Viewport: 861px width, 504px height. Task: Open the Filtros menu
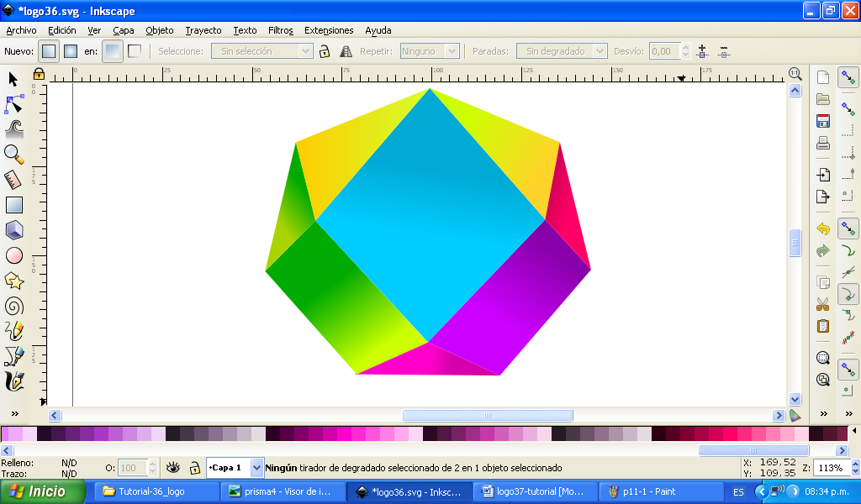[x=281, y=30]
